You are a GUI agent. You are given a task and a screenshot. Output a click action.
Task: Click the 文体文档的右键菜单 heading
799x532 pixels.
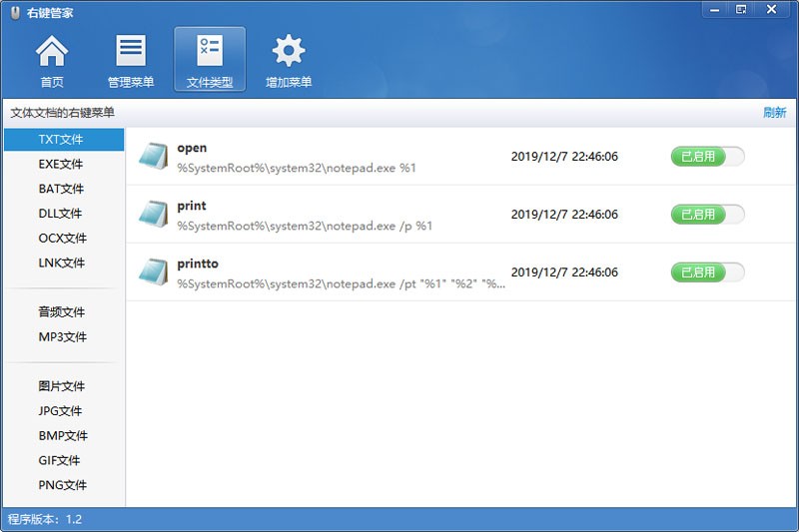(62, 113)
